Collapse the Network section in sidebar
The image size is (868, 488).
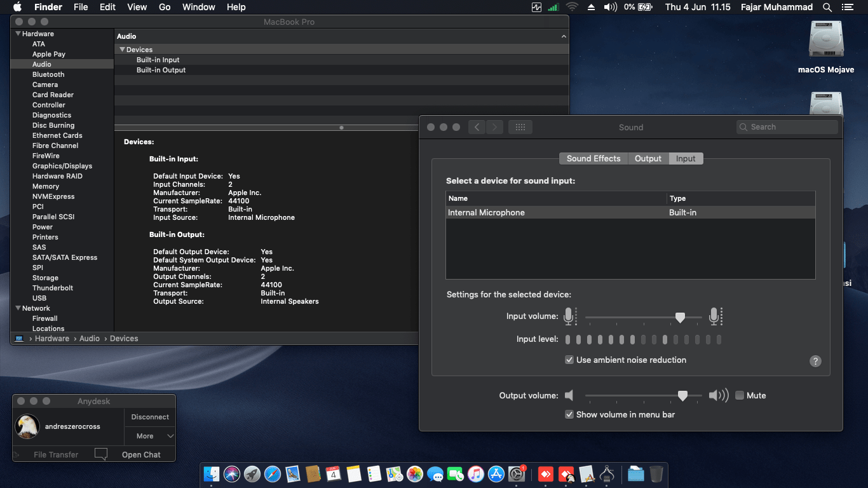(x=18, y=308)
